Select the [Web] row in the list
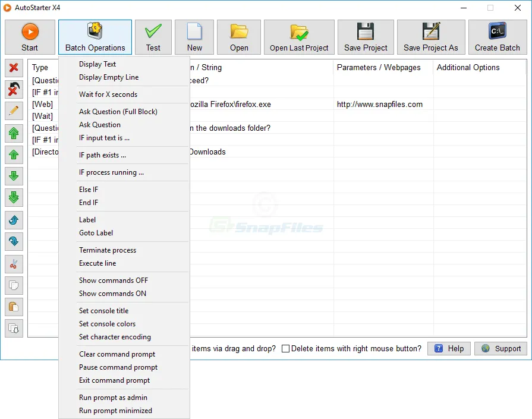This screenshot has height=419, width=532. coord(42,105)
